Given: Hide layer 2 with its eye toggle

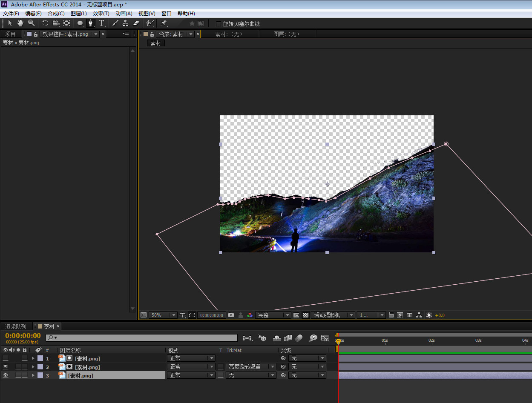Looking at the screenshot, I should (x=6, y=367).
